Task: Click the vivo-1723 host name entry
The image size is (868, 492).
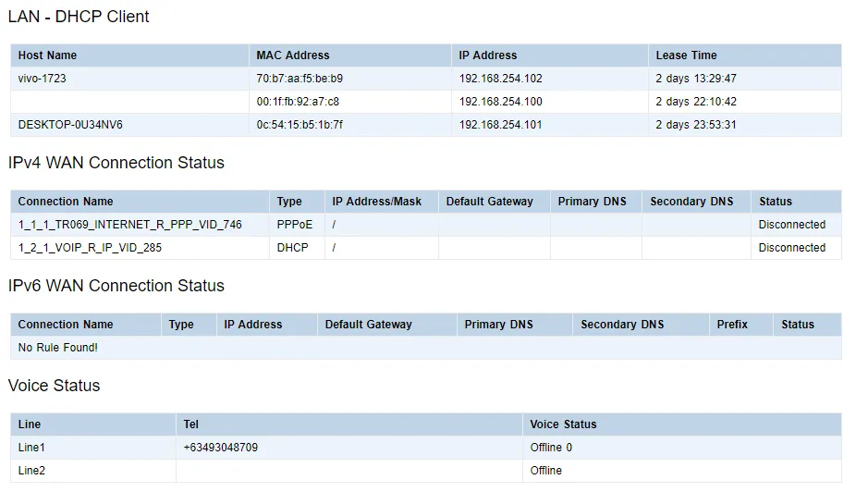Action: point(43,79)
